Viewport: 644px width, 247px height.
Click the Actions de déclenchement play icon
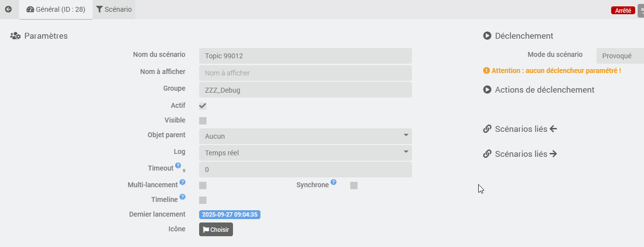pos(487,90)
